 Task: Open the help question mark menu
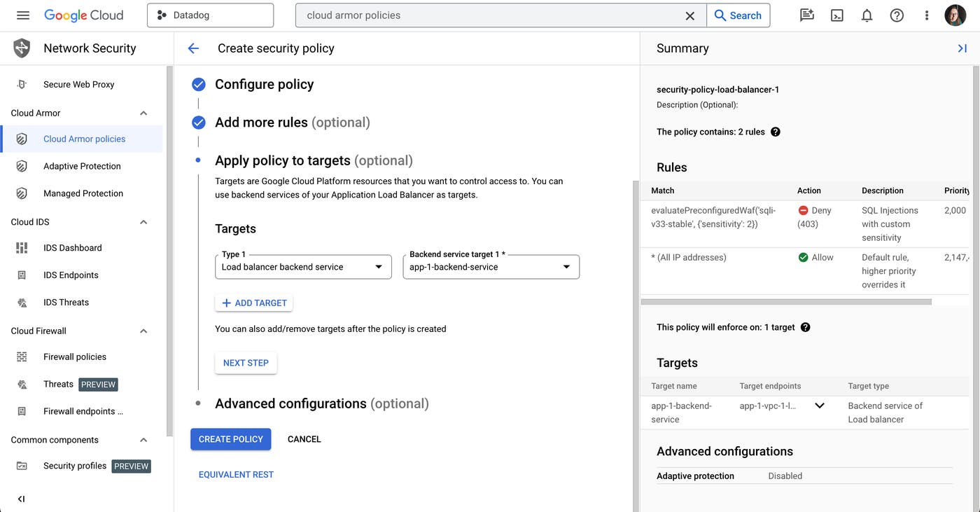pyautogui.click(x=897, y=15)
